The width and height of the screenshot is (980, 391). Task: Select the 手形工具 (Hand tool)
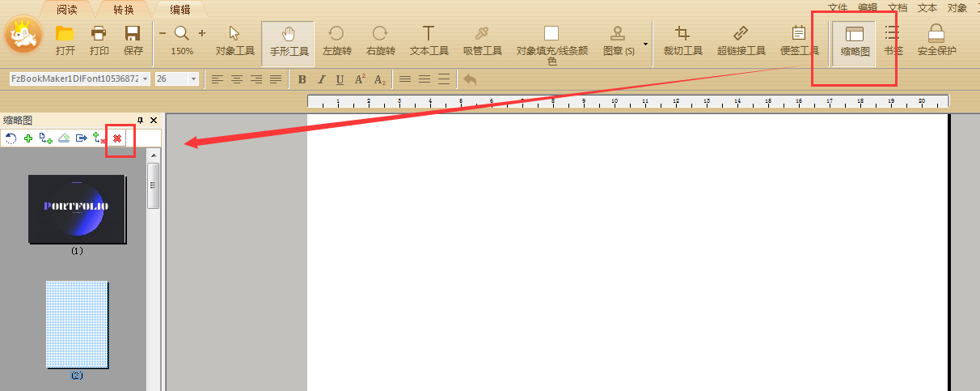point(289,41)
